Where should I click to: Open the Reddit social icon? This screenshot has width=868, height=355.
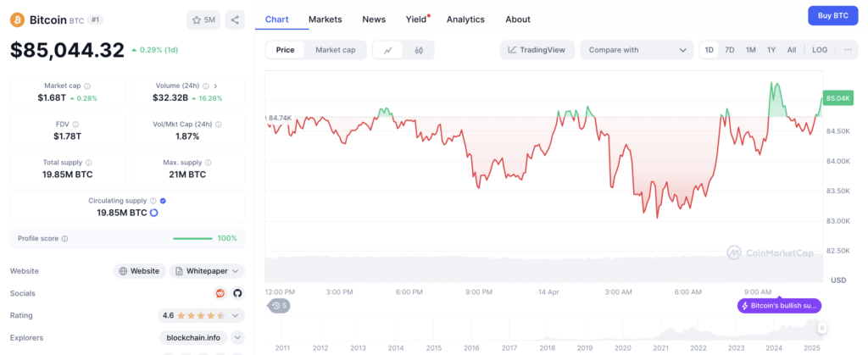pyautogui.click(x=220, y=293)
